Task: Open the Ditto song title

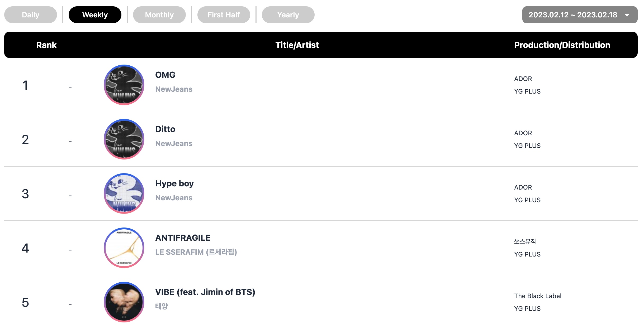Action: tap(165, 129)
